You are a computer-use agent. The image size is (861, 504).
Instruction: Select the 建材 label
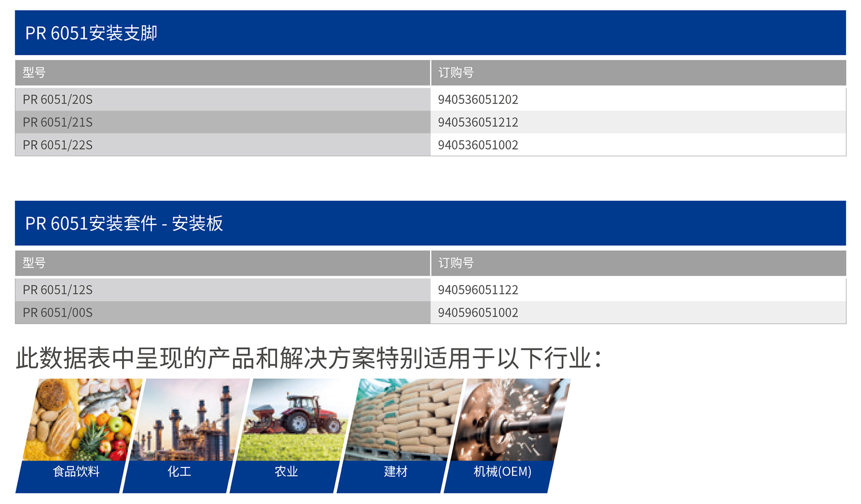(396, 472)
